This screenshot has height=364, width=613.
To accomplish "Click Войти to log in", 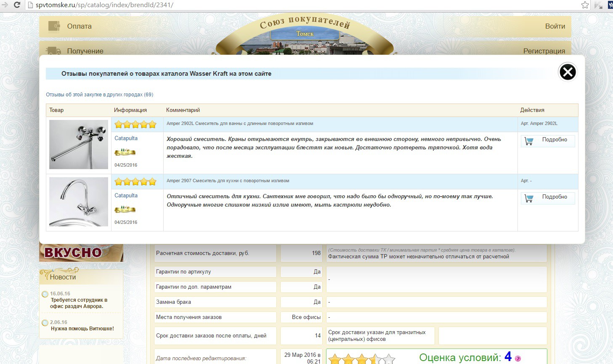I will (555, 26).
